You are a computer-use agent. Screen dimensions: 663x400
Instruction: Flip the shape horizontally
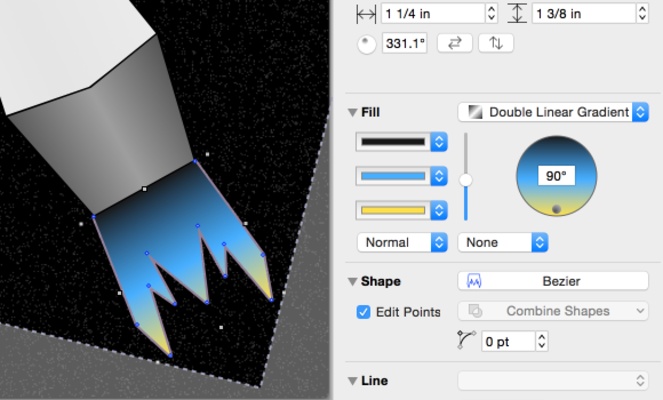pyautogui.click(x=455, y=43)
